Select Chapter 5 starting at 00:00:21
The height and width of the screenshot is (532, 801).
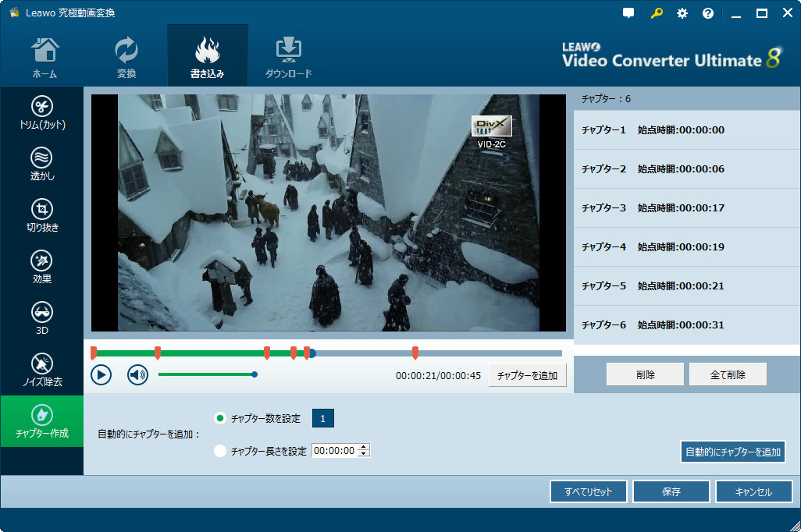[x=687, y=286]
